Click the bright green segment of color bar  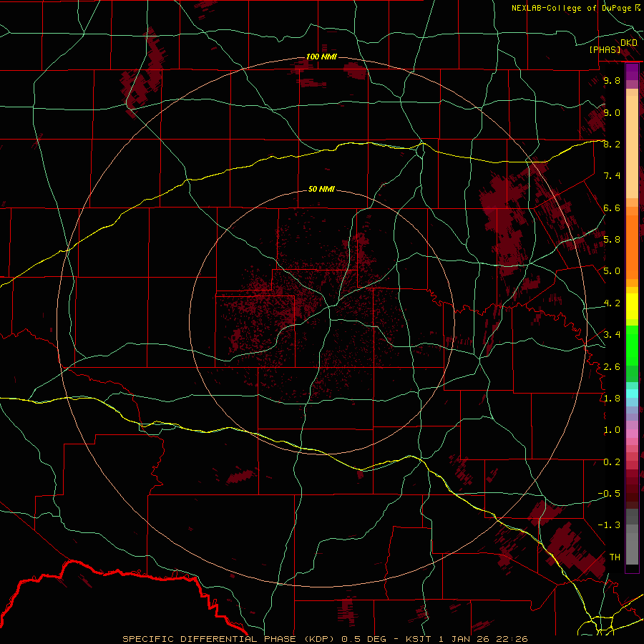[x=632, y=346]
